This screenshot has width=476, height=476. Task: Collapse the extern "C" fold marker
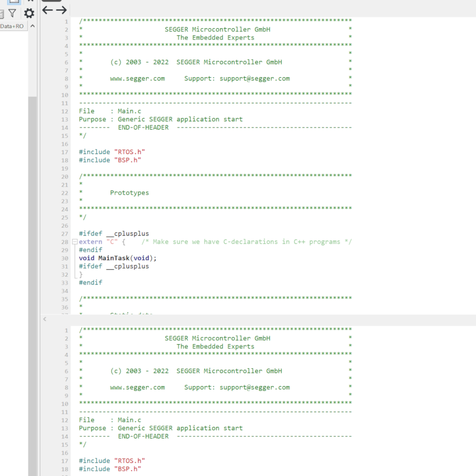(x=74, y=242)
